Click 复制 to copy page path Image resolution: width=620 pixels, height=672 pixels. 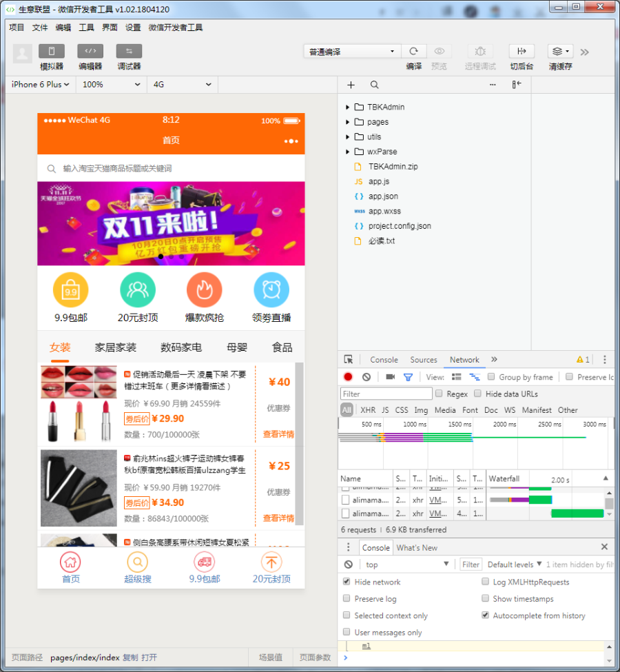(x=130, y=658)
